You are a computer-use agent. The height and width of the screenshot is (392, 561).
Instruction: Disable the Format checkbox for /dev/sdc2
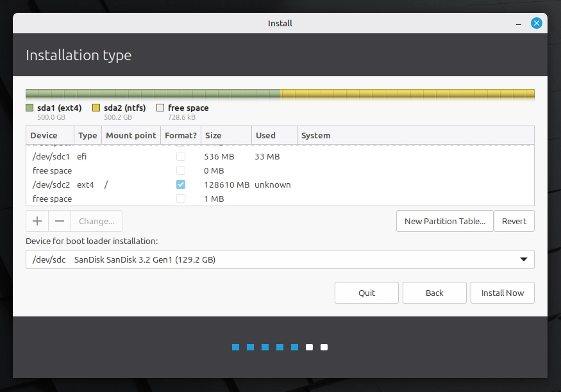[181, 184]
